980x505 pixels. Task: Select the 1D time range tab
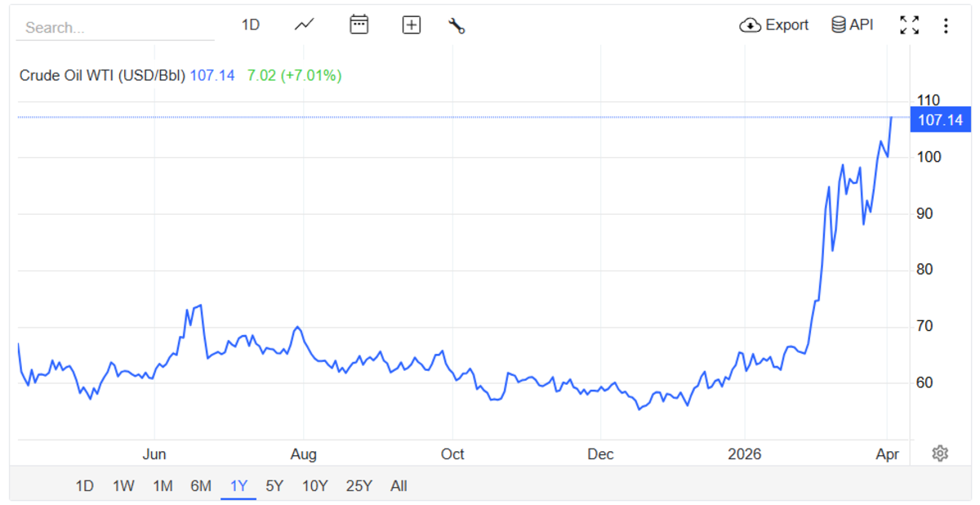[84, 486]
